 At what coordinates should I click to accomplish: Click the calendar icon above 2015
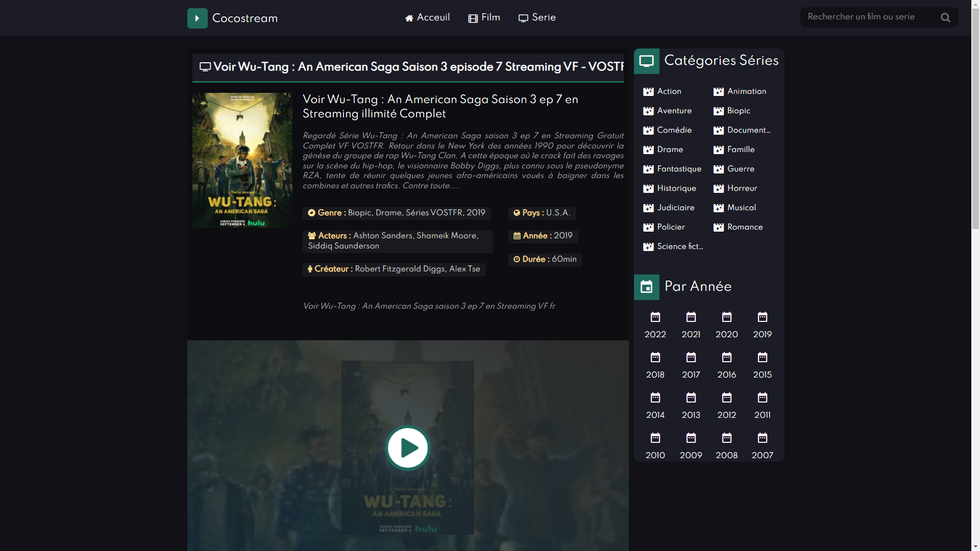pyautogui.click(x=763, y=358)
